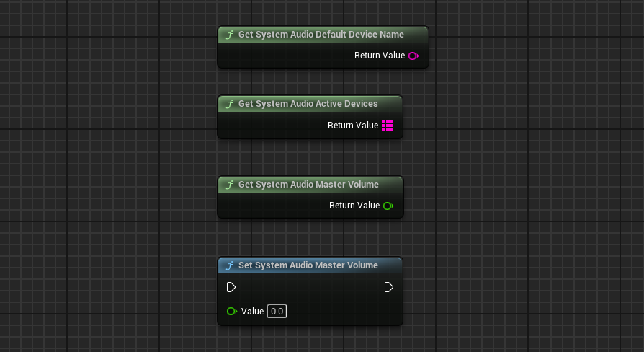Click the Set Master Volume output execution pin
Screen dimensions: 644x352
tap(388, 287)
